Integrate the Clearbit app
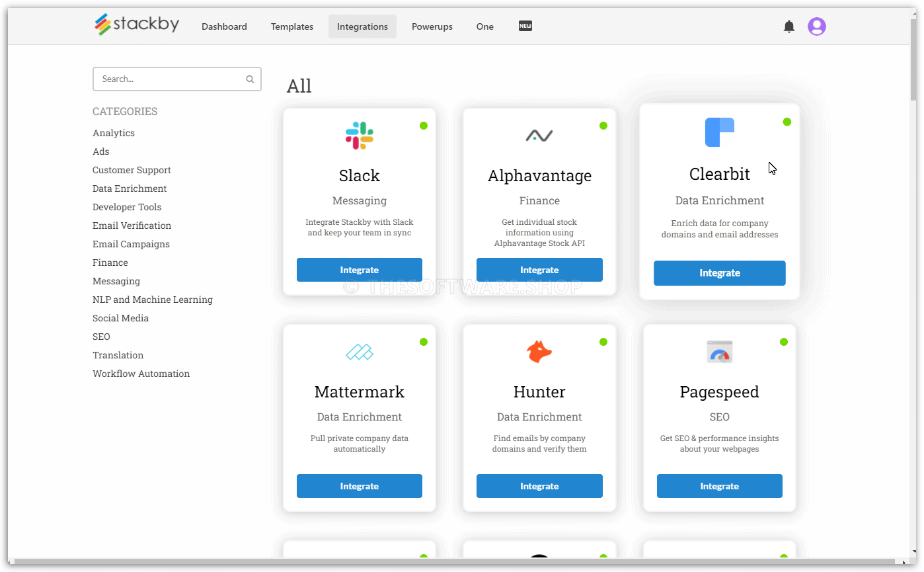 point(720,273)
